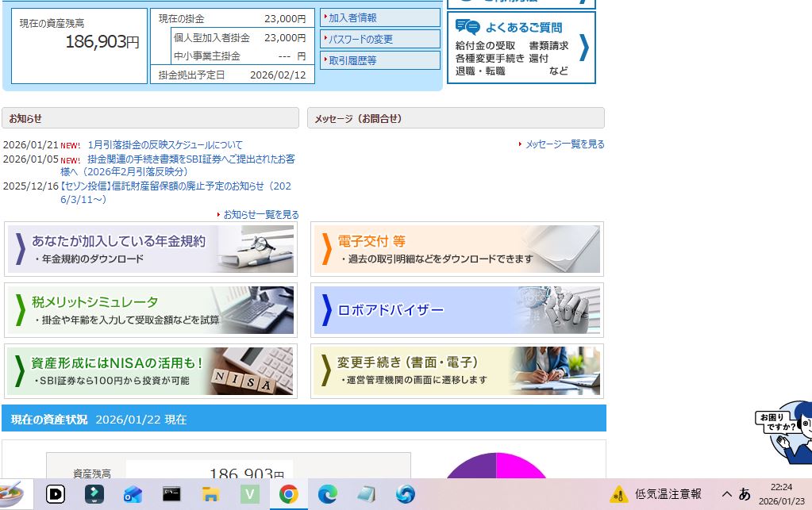Viewport: 812px width, 510px height.
Task: Click the 低気温注意報 weather warning icon
Action: click(619, 494)
